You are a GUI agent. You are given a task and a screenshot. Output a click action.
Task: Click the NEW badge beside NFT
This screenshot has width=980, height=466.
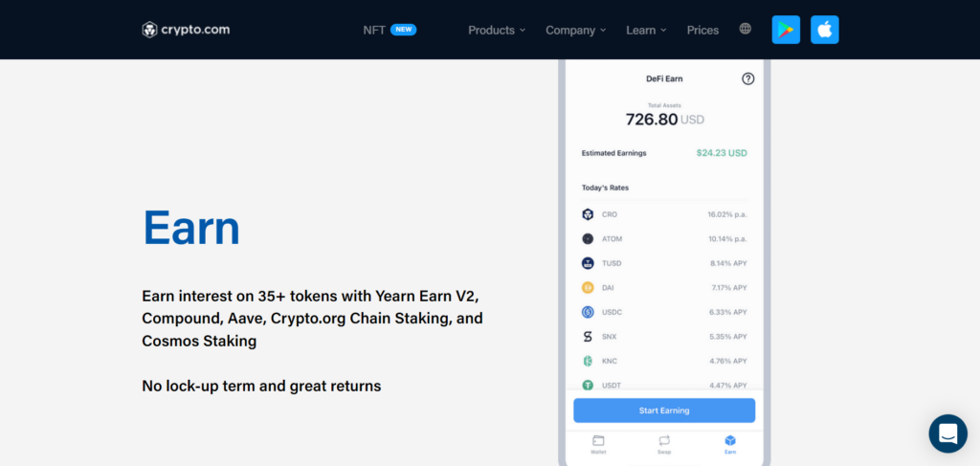[403, 30]
